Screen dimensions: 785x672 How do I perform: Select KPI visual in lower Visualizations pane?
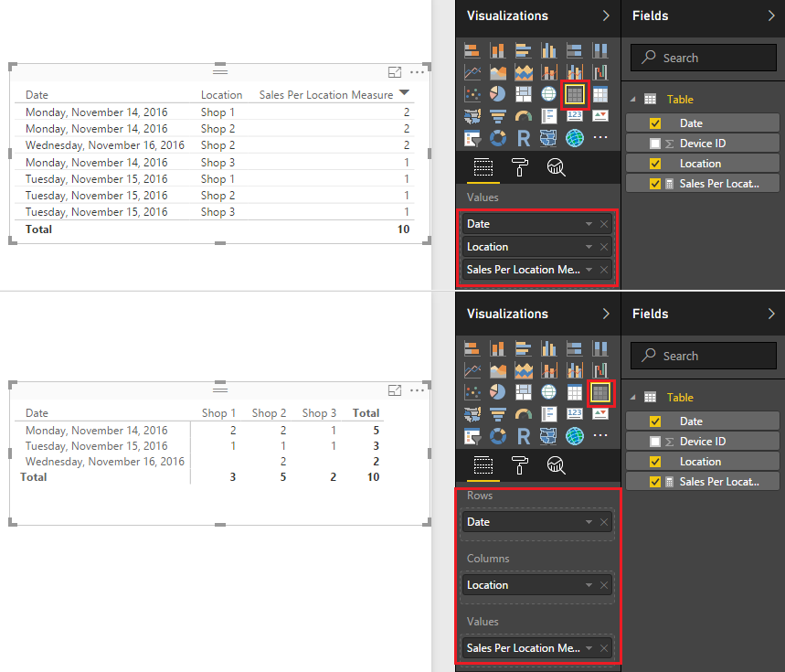point(599,414)
